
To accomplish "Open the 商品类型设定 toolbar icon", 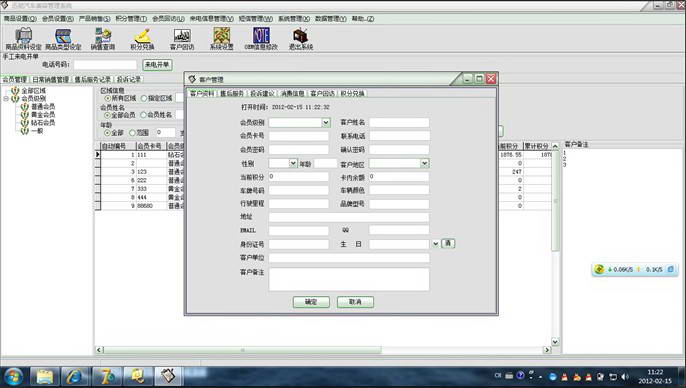I will 63,38.
